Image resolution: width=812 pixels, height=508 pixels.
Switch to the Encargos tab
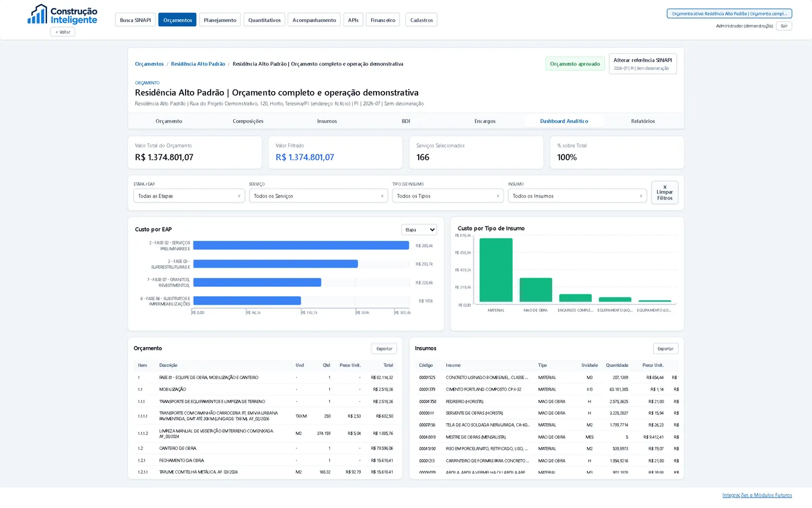pos(485,121)
